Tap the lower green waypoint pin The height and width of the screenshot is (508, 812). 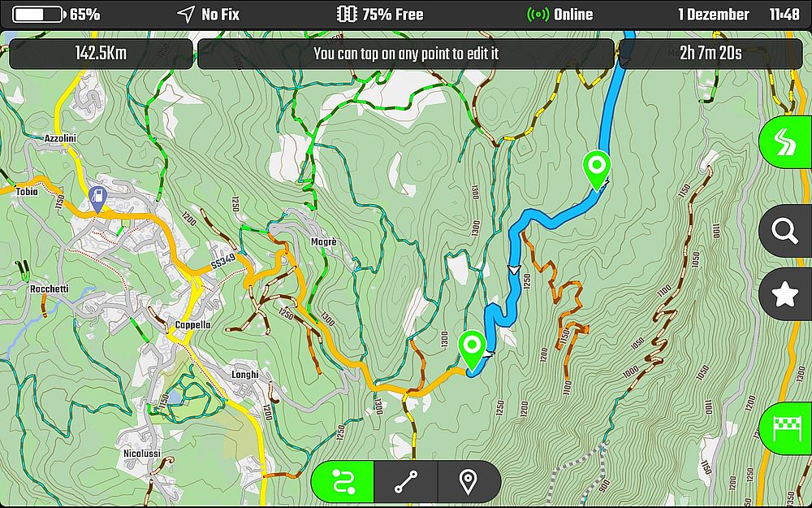click(x=473, y=350)
